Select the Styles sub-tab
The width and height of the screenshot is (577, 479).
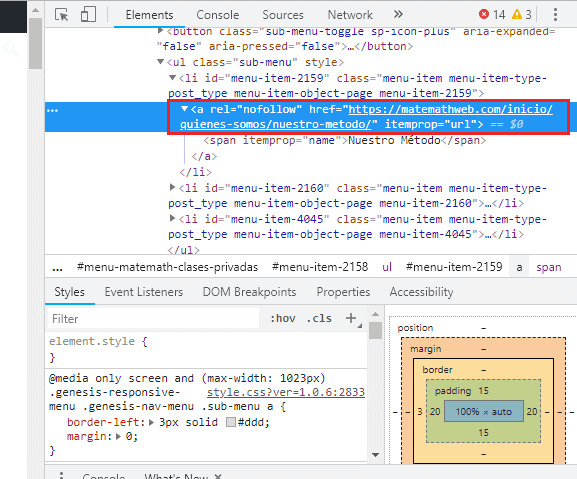(70, 292)
